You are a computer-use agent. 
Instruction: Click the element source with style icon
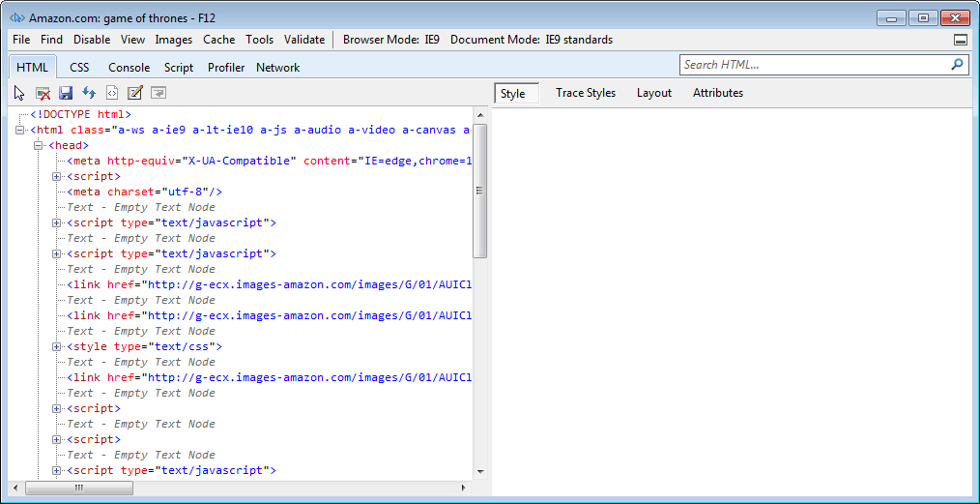(x=112, y=93)
